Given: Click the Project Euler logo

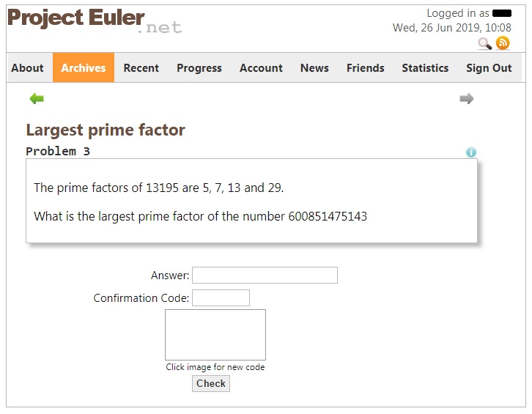Looking at the screenshot, I should pyautogui.click(x=95, y=20).
